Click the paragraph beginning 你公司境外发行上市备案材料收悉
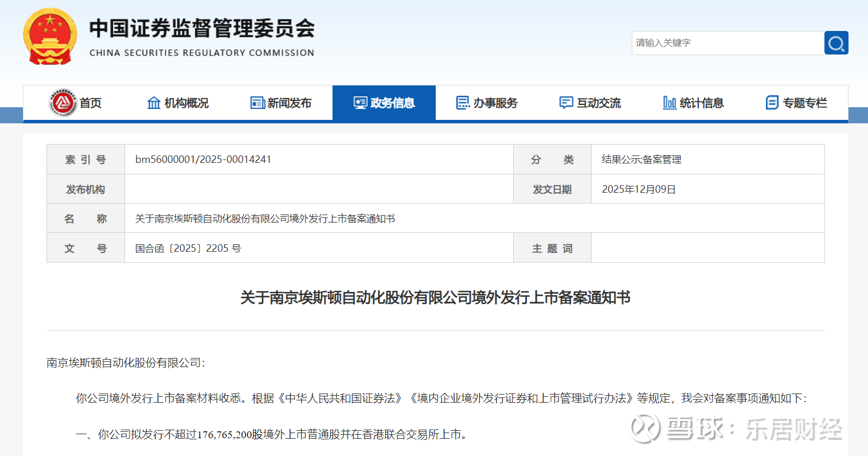The width and height of the screenshot is (868, 456). [441, 398]
